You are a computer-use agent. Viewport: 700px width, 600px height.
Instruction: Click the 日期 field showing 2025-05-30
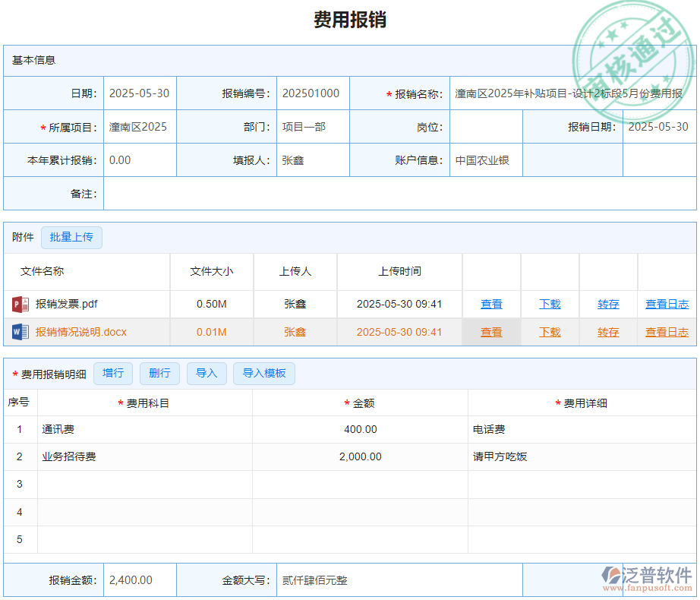tap(139, 93)
